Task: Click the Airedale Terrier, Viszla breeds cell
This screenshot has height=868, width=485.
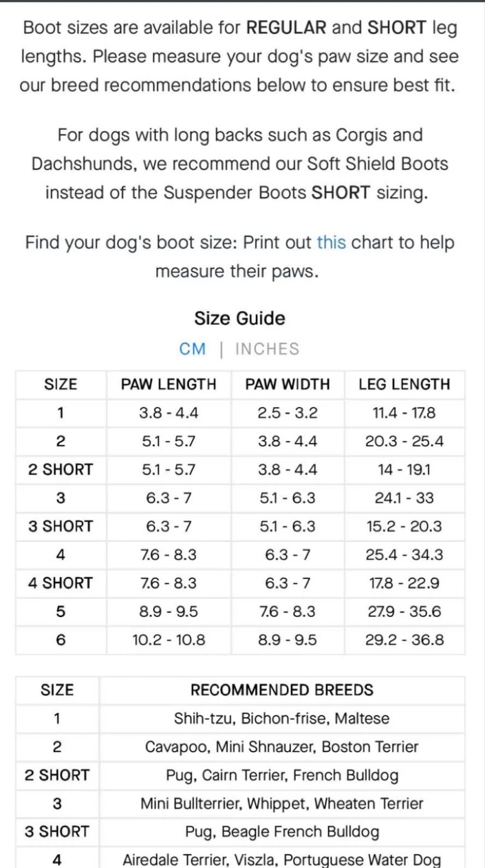Action: tap(282, 860)
